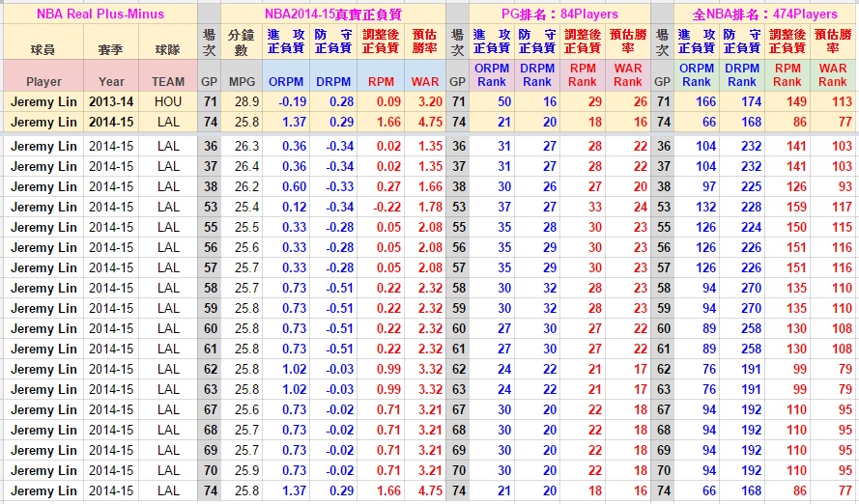The height and width of the screenshot is (504, 859).
Task: Select the 全NBA排名：474Players header
Action: tap(765, 14)
